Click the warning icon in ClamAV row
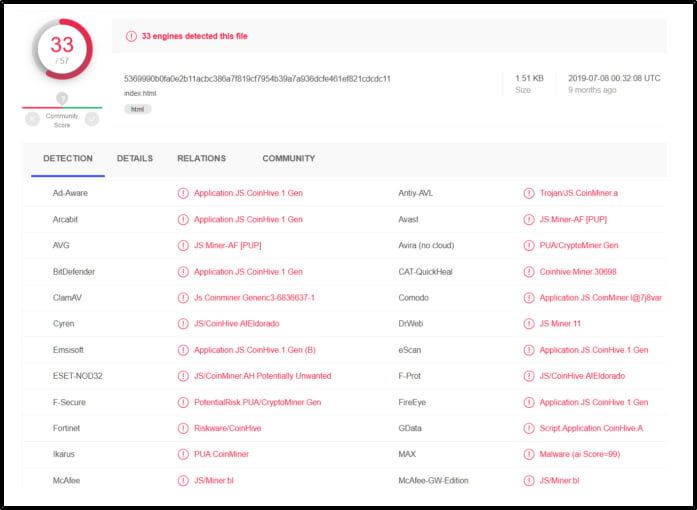Image resolution: width=697 pixels, height=510 pixels. 183,297
